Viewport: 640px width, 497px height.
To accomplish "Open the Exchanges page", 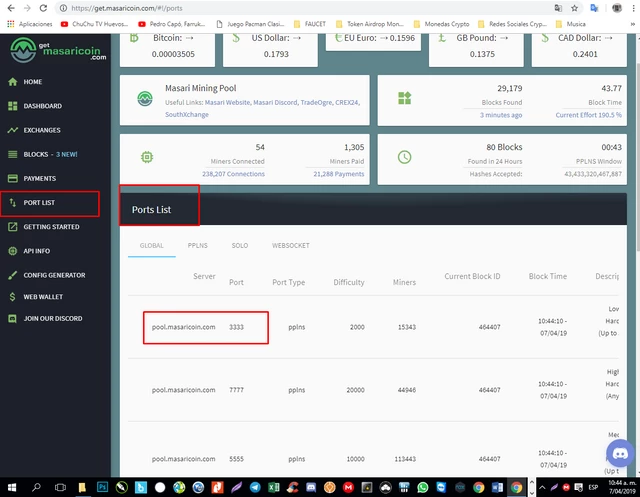I will coord(34,130).
